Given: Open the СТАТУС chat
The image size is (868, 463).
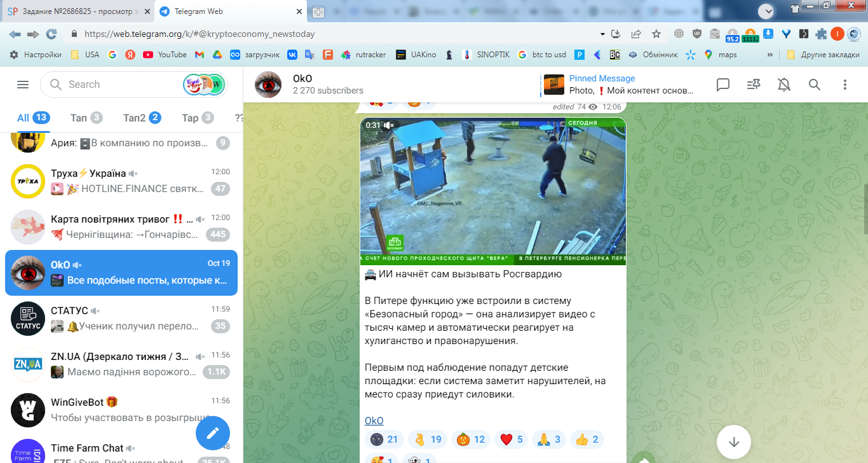Looking at the screenshot, I should click(x=121, y=318).
